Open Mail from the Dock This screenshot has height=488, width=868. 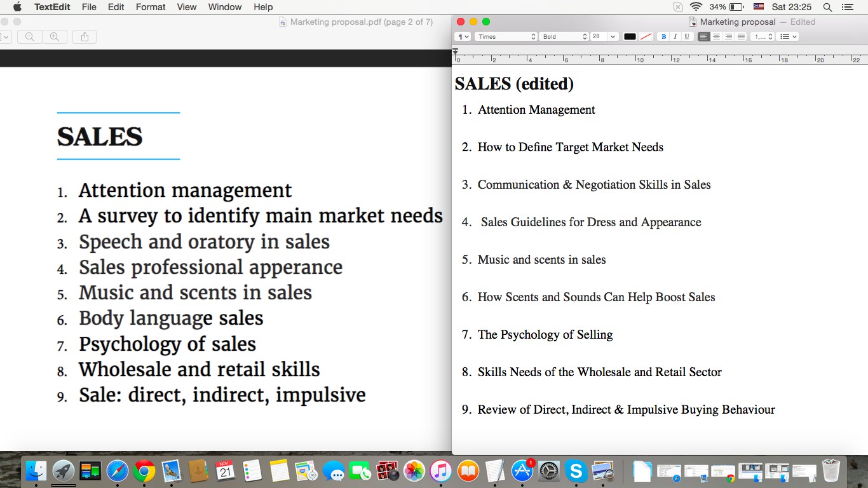(x=172, y=471)
